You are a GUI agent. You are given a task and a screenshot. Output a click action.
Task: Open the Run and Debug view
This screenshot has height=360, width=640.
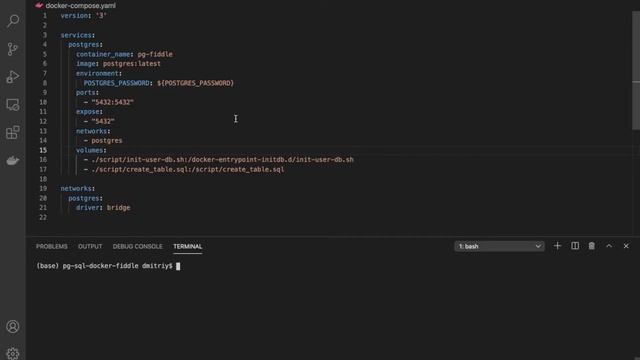[x=13, y=77]
